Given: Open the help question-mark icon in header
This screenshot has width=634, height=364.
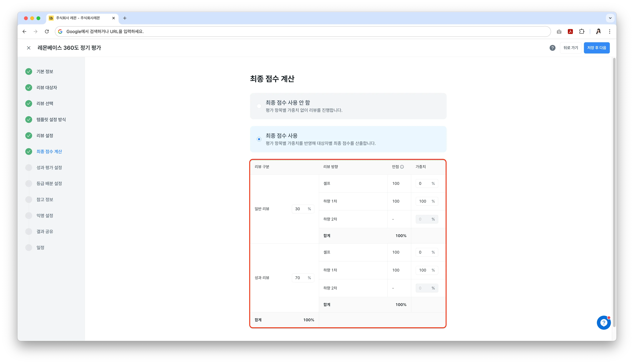Looking at the screenshot, I should point(552,48).
